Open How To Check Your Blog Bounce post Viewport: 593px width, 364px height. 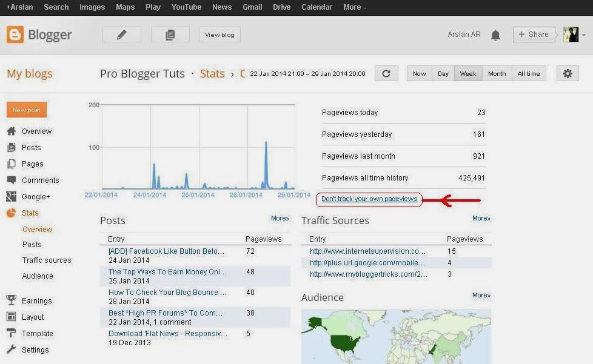point(167,293)
